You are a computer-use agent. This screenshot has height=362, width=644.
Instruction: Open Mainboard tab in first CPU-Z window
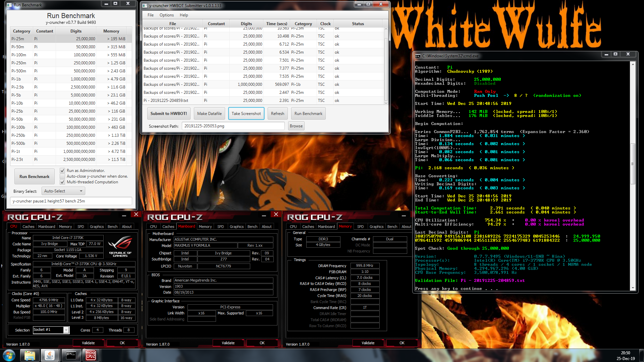47,227
